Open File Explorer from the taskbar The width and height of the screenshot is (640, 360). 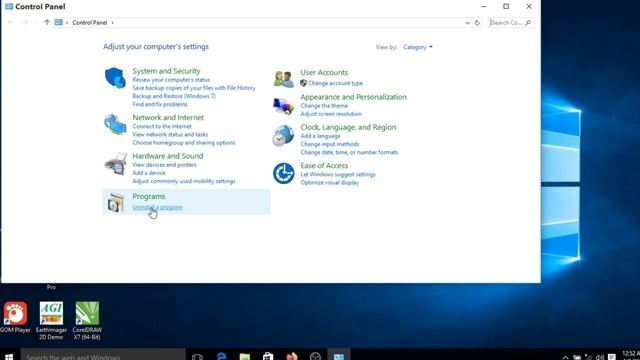point(244,356)
